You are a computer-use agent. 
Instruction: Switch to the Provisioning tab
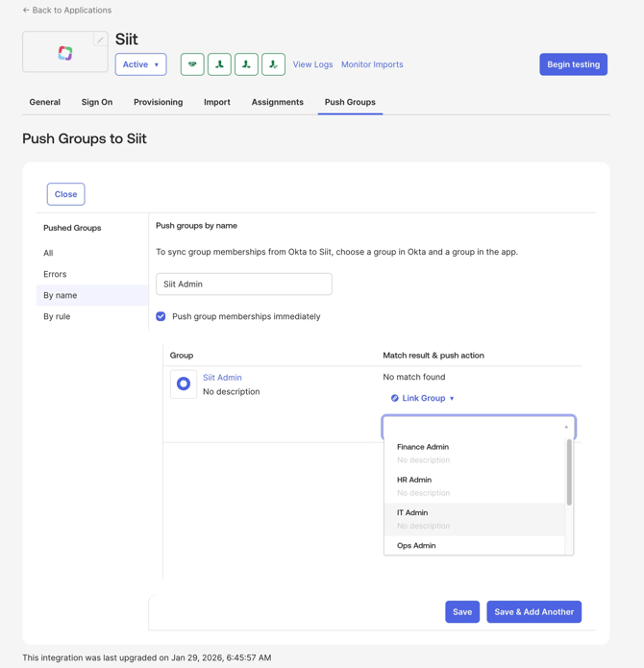coord(158,102)
